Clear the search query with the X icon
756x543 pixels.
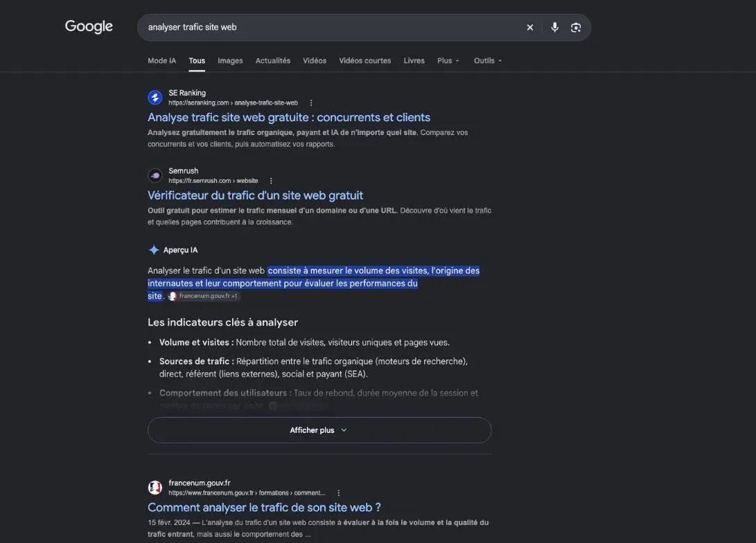pos(530,28)
